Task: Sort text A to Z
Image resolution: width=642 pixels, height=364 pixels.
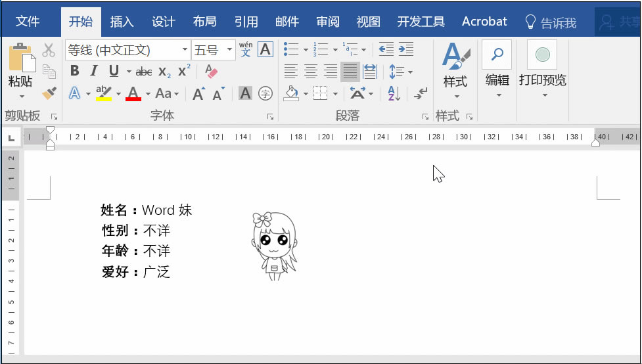Action: [394, 94]
